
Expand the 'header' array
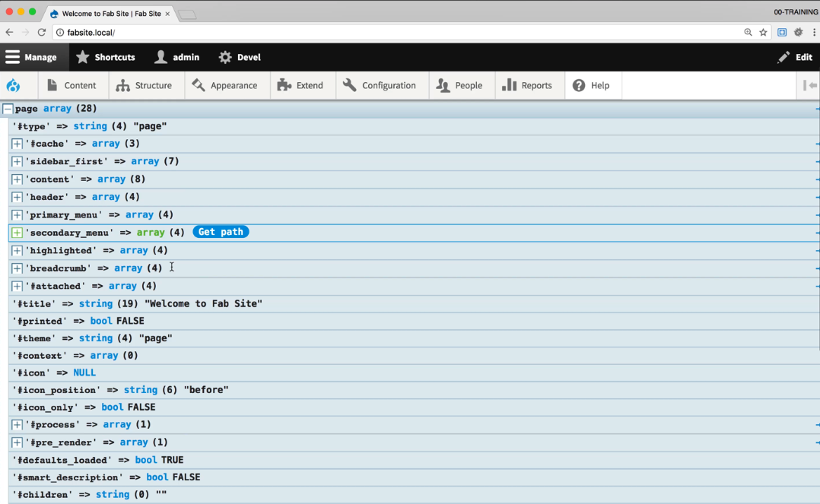tap(17, 197)
